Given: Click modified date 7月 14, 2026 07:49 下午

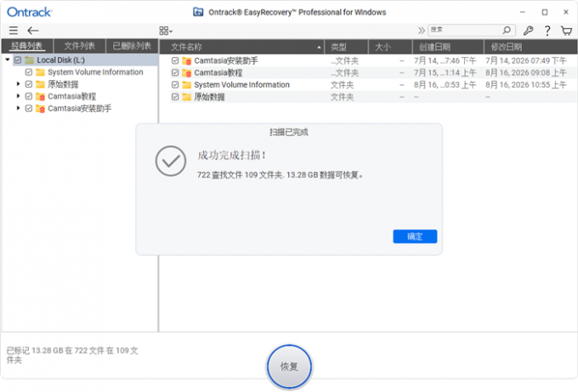Looking at the screenshot, I should pyautogui.click(x=525, y=60).
